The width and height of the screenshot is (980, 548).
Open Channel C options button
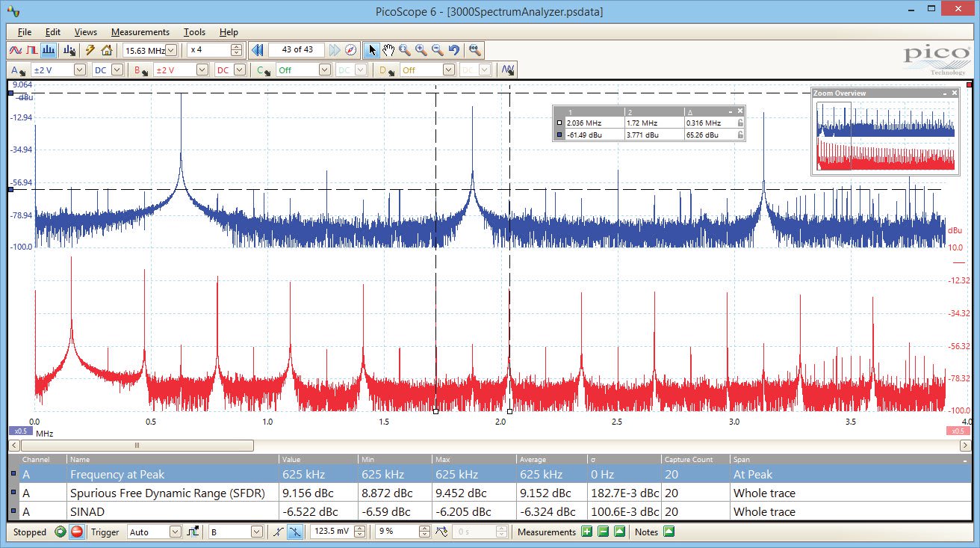point(262,70)
